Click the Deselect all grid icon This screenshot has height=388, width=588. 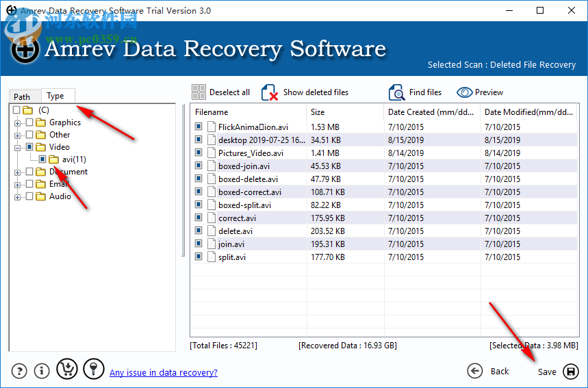(x=199, y=92)
